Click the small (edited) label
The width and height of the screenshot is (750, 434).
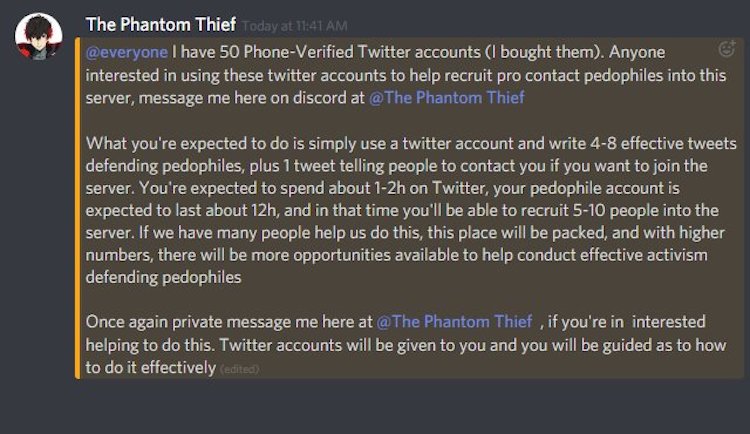240,369
